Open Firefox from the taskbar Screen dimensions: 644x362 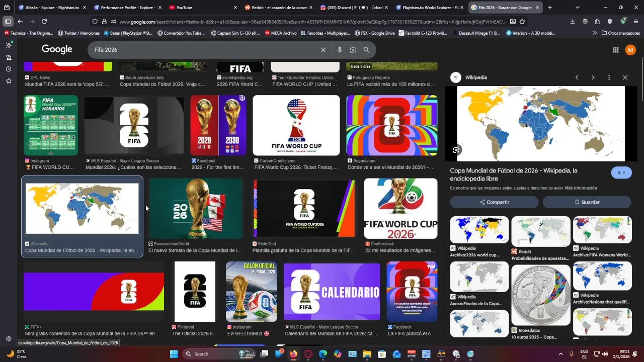tap(293, 353)
